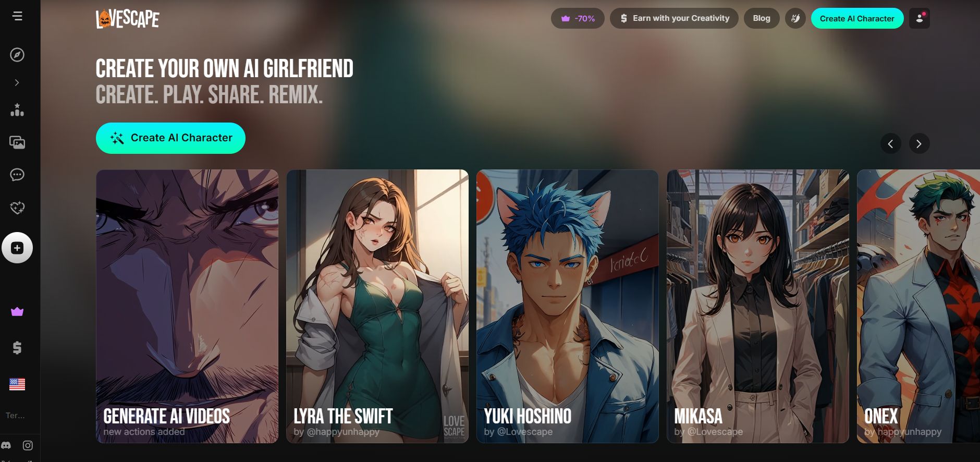Click the -70% discount offer button

pos(578,18)
